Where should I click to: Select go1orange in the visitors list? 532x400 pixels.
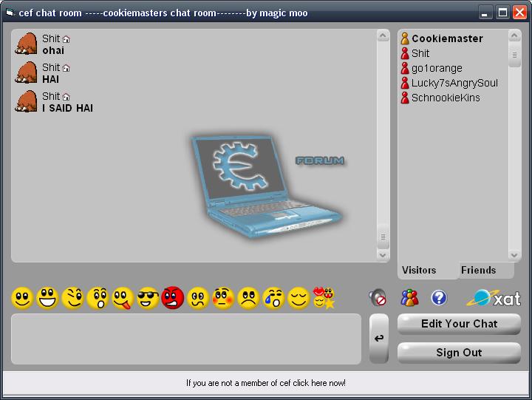[432, 68]
